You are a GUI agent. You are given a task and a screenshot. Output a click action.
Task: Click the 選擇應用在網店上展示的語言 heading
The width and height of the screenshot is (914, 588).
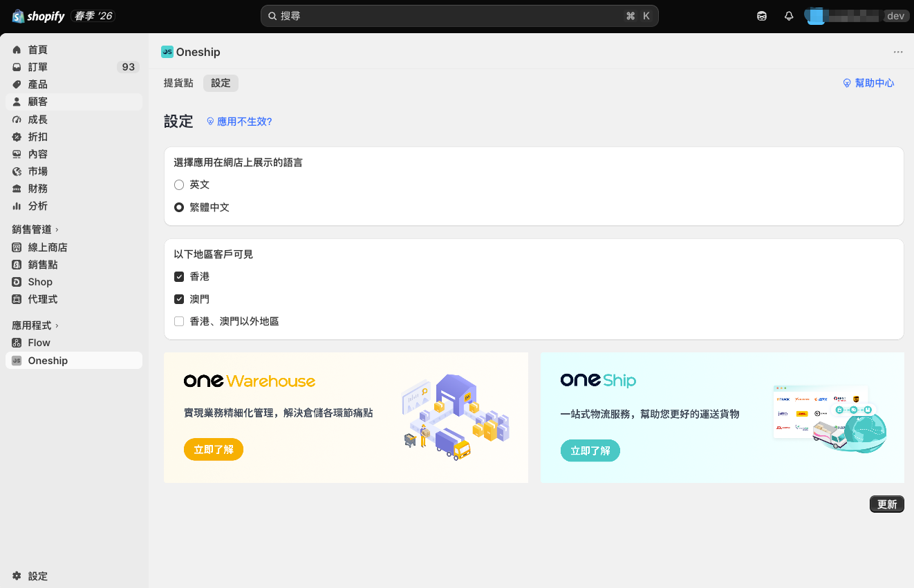238,162
